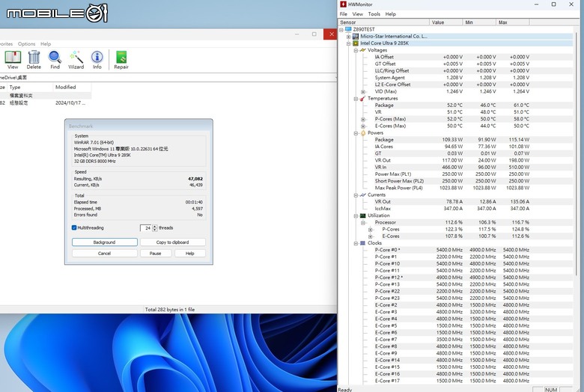Collapse the Intel Core Ultra 9 285K node
This screenshot has width=584, height=392.
click(349, 43)
